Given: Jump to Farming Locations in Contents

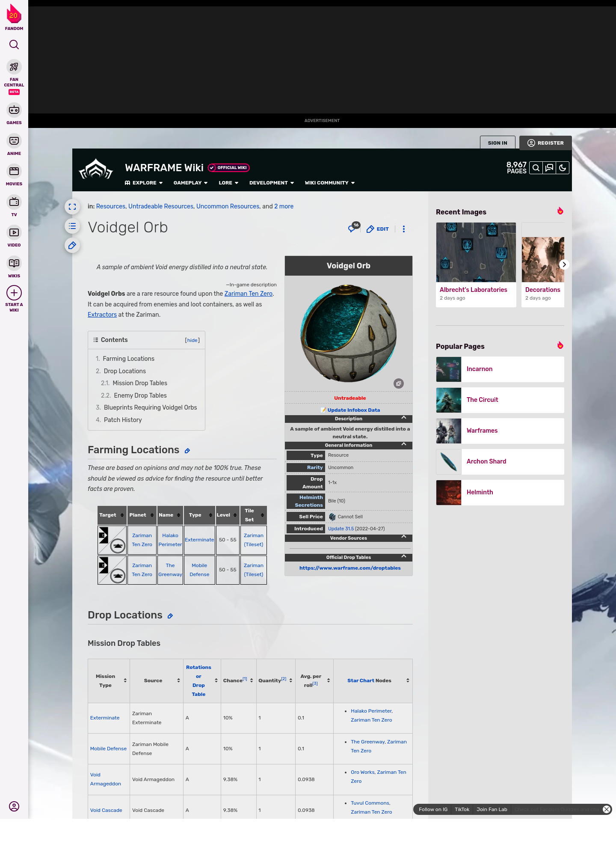Looking at the screenshot, I should point(128,359).
